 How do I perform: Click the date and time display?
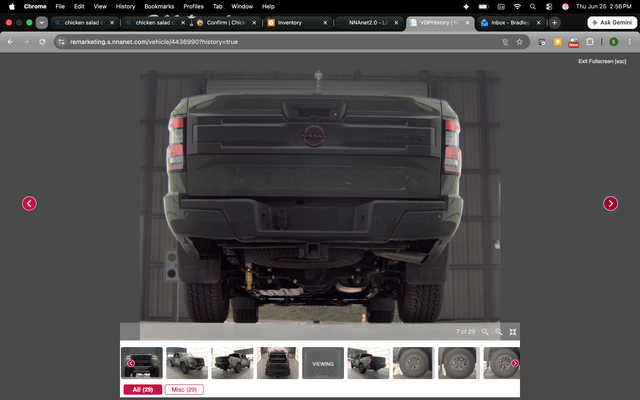tap(604, 7)
